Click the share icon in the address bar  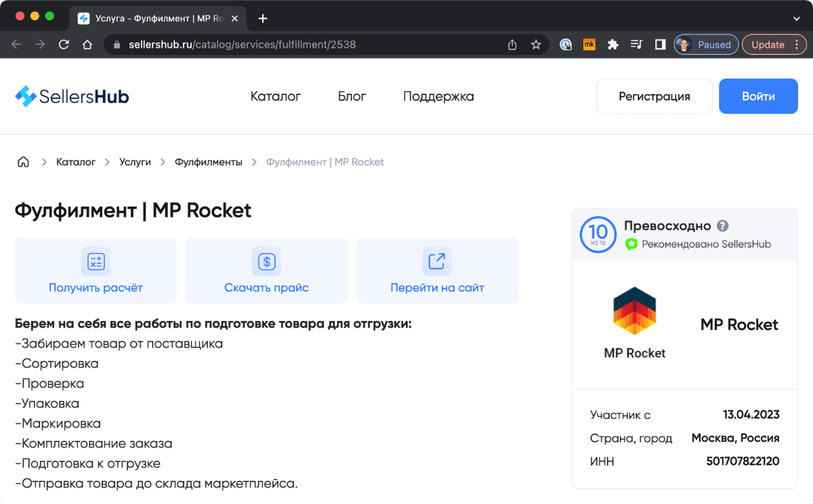(x=512, y=44)
